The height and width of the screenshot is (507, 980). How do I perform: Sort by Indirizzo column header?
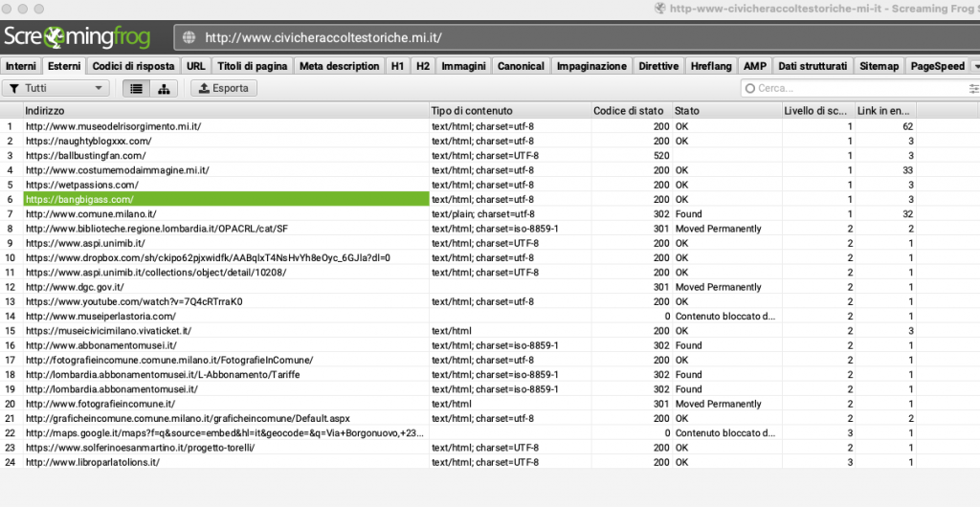pyautogui.click(x=225, y=111)
